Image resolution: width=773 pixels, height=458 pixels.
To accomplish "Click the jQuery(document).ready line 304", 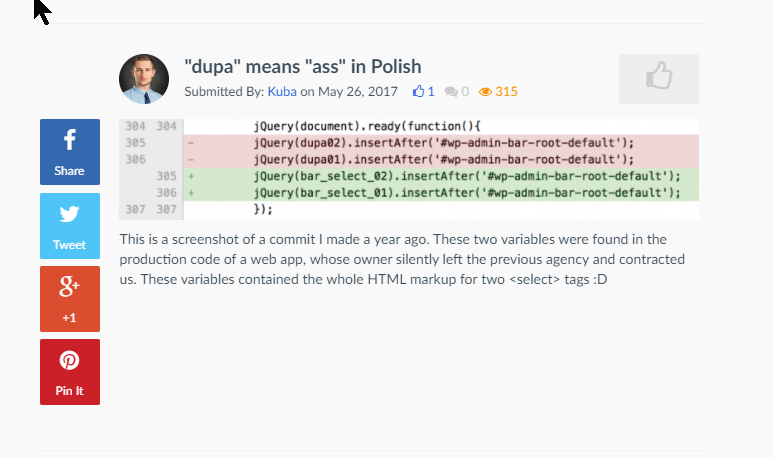I will point(368,127).
